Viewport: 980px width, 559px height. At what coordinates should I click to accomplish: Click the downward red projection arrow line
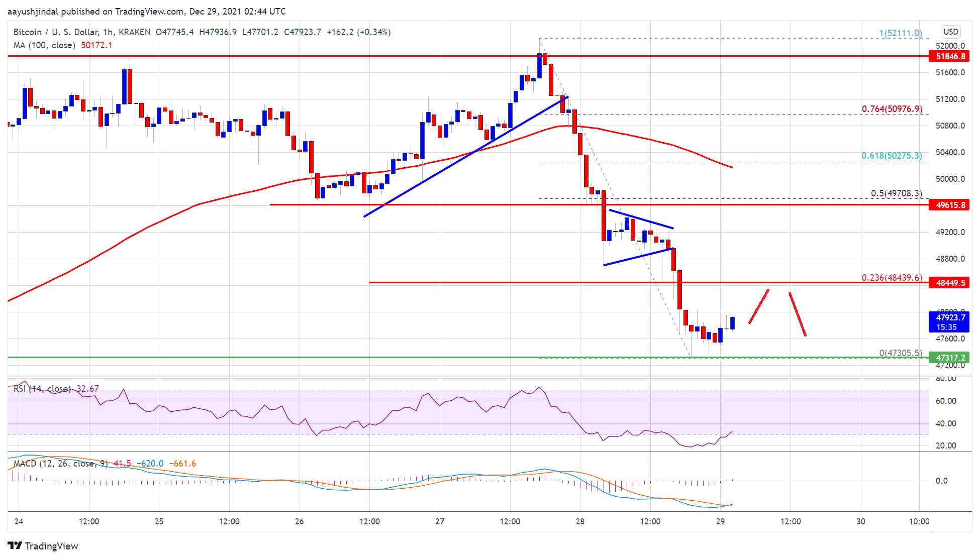pyautogui.click(x=798, y=314)
